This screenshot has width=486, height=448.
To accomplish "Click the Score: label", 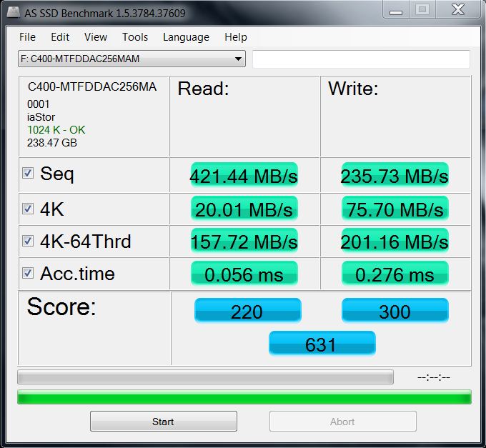I will tap(61, 307).
